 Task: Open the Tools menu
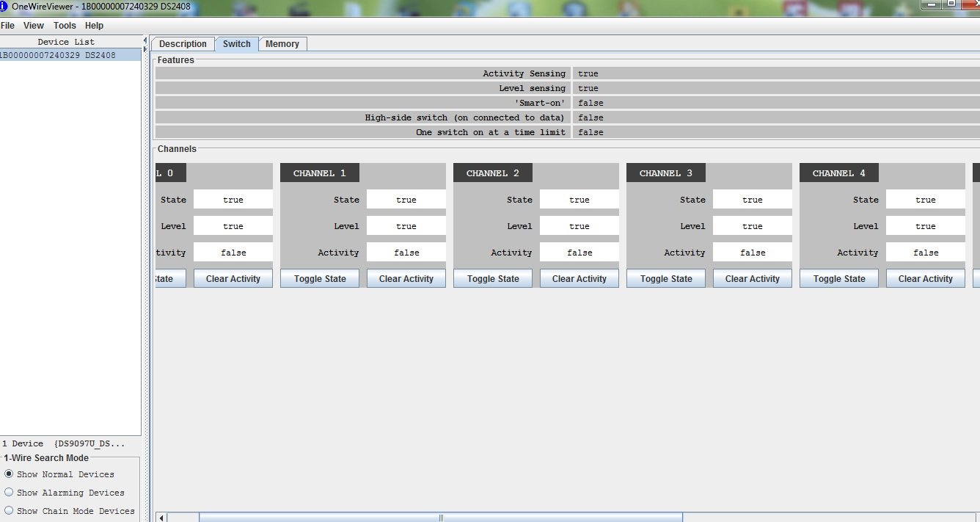coord(65,25)
